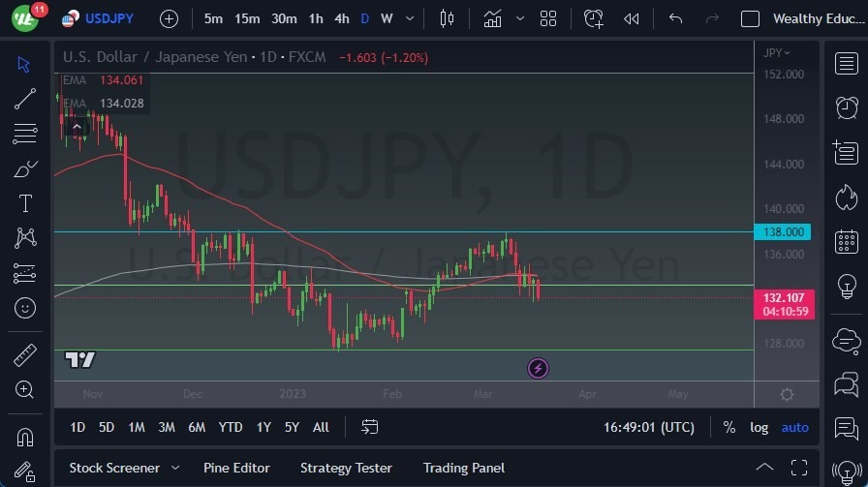Click the second EMA indicator 134.028
This screenshot has width=868, height=487.
click(103, 104)
